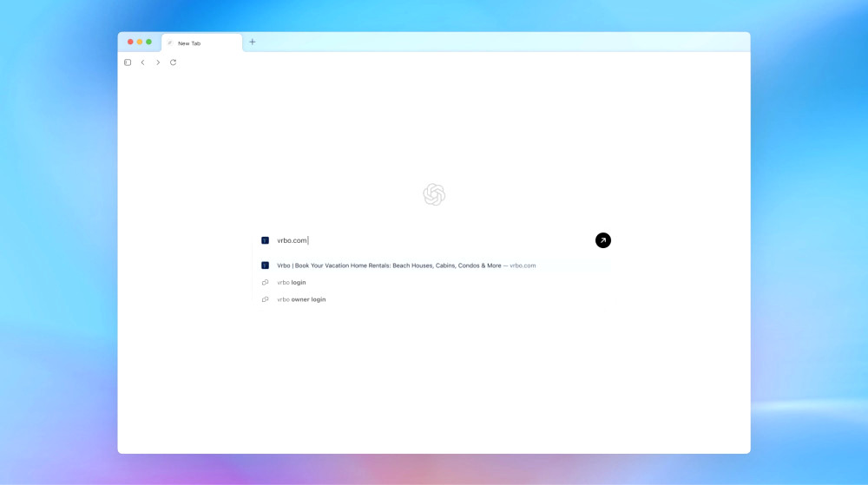Toggle the sidebar panel icon
This screenshot has height=485, width=868.
[128, 62]
